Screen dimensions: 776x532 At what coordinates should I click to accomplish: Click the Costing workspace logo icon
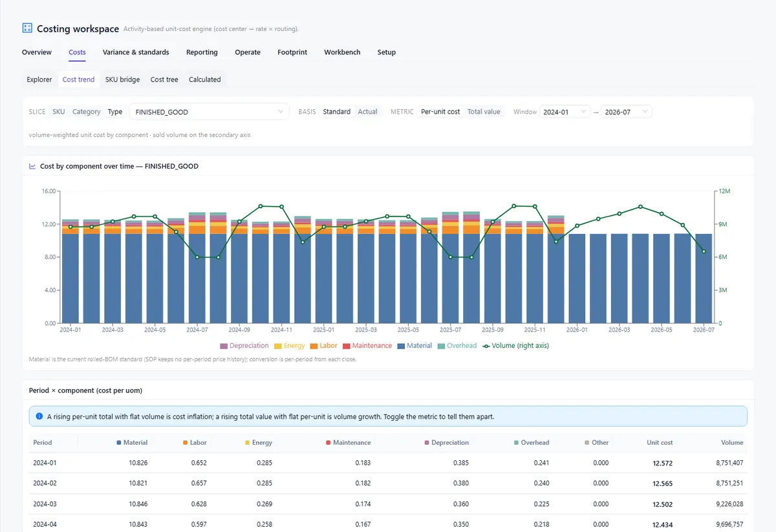click(27, 28)
